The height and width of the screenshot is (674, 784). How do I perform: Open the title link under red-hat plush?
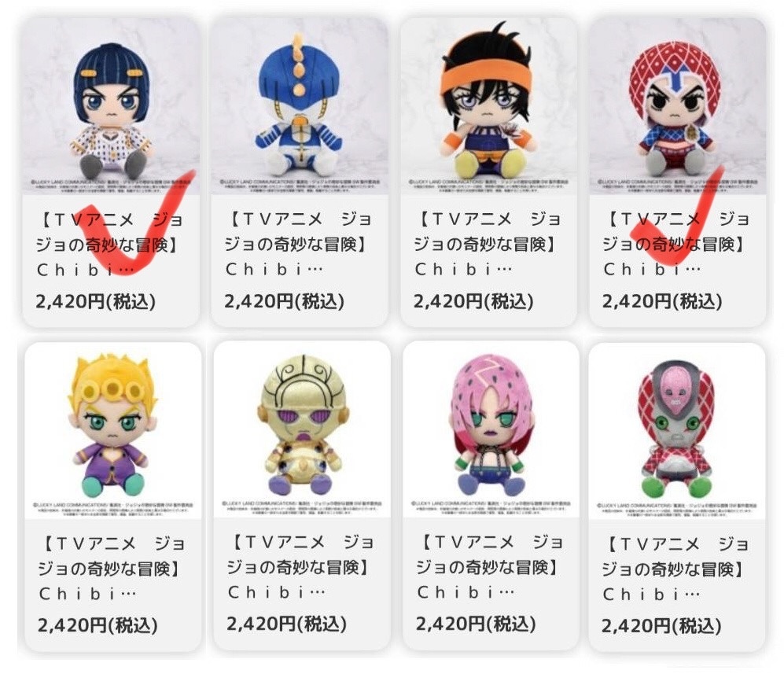click(x=676, y=244)
